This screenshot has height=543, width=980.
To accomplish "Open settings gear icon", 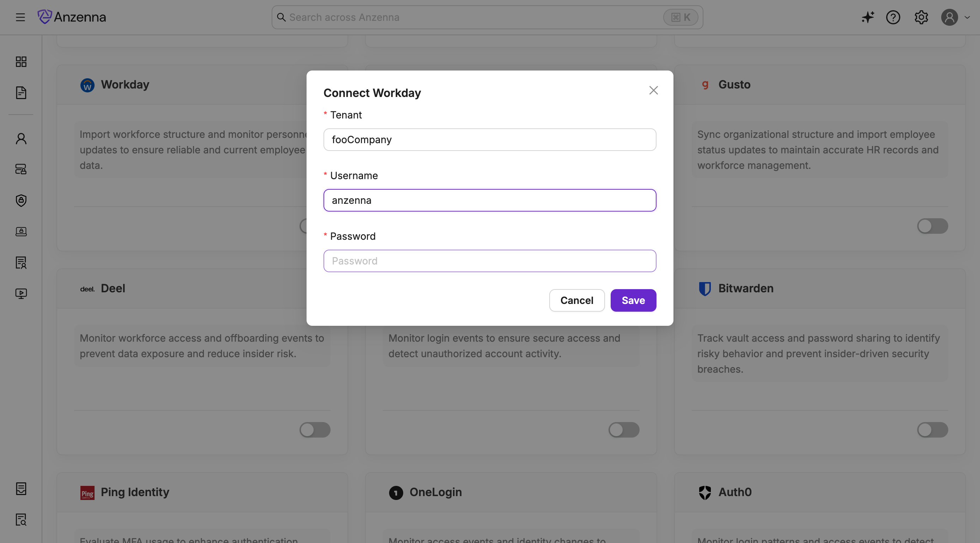I will 921,18.
